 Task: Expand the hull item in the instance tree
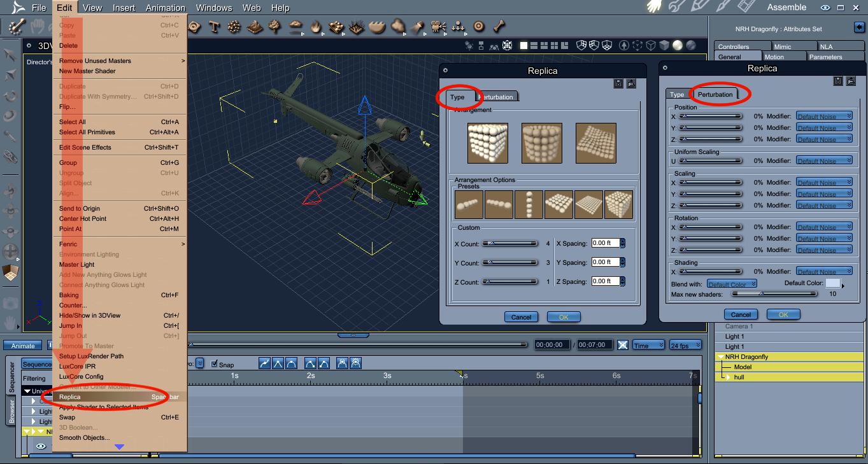pos(729,377)
